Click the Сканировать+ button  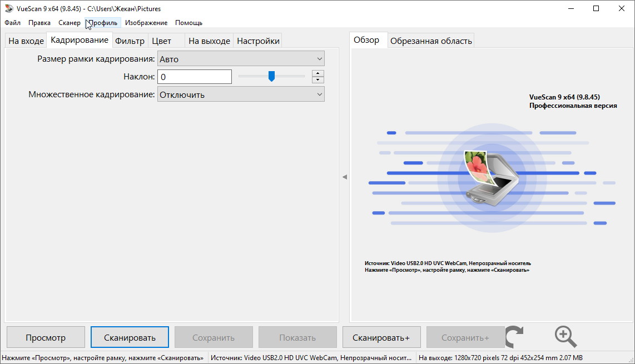coord(381,337)
